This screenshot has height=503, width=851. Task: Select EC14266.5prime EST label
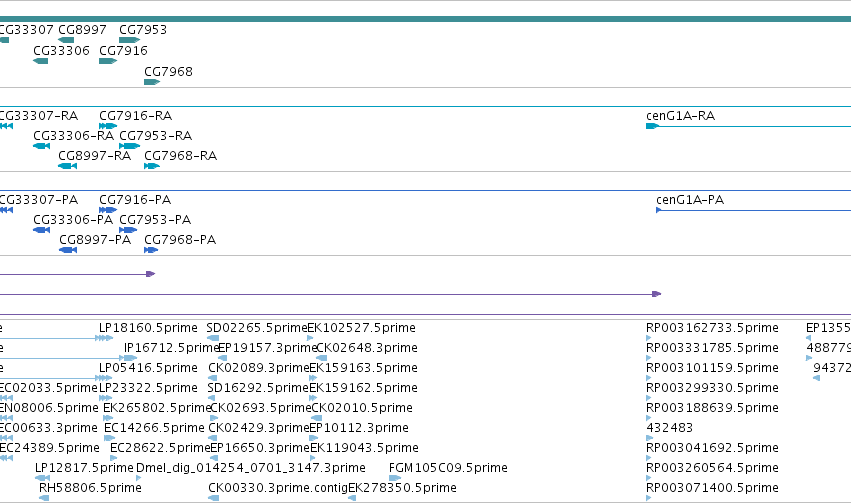tap(154, 428)
